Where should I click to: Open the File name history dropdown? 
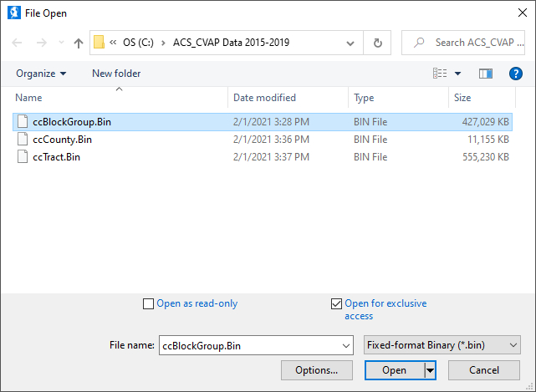(347, 344)
